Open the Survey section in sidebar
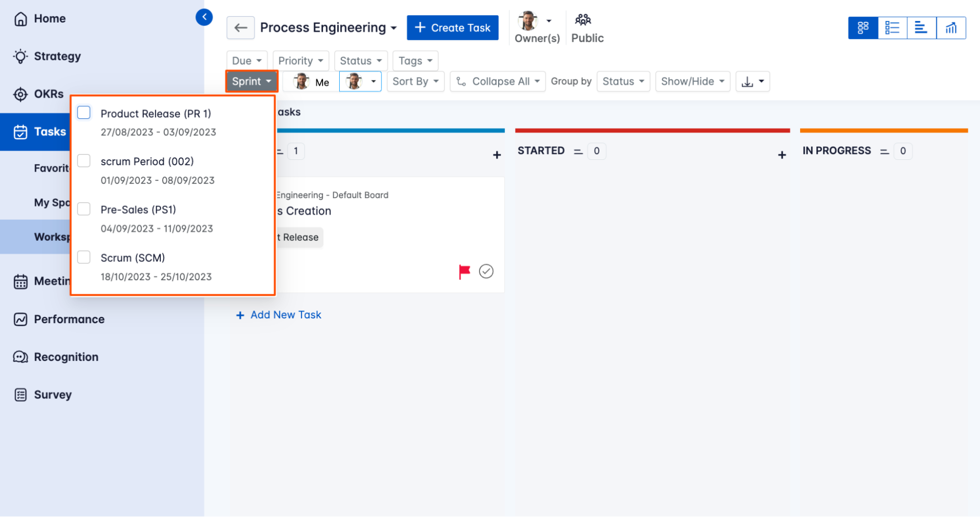This screenshot has width=980, height=517. [x=52, y=394]
